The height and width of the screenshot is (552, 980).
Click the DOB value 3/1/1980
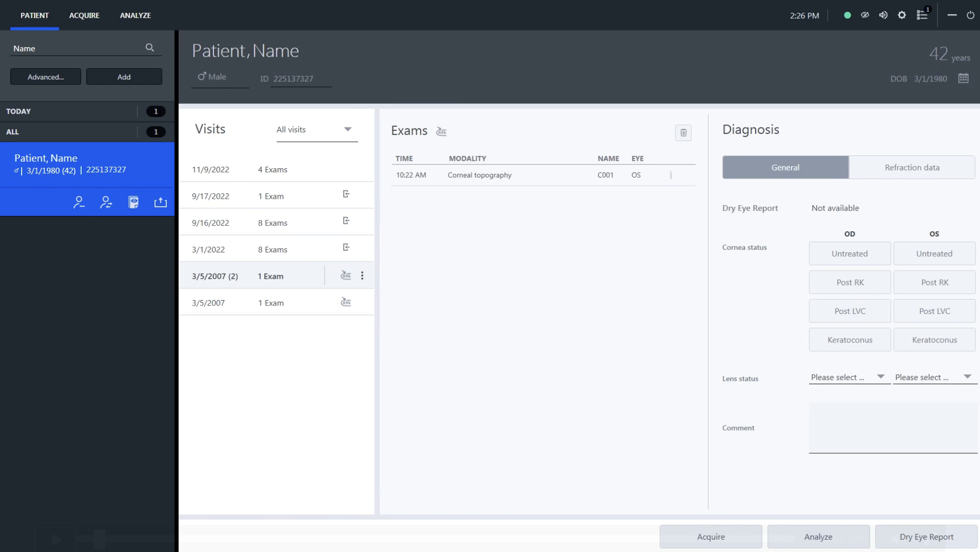(x=930, y=79)
